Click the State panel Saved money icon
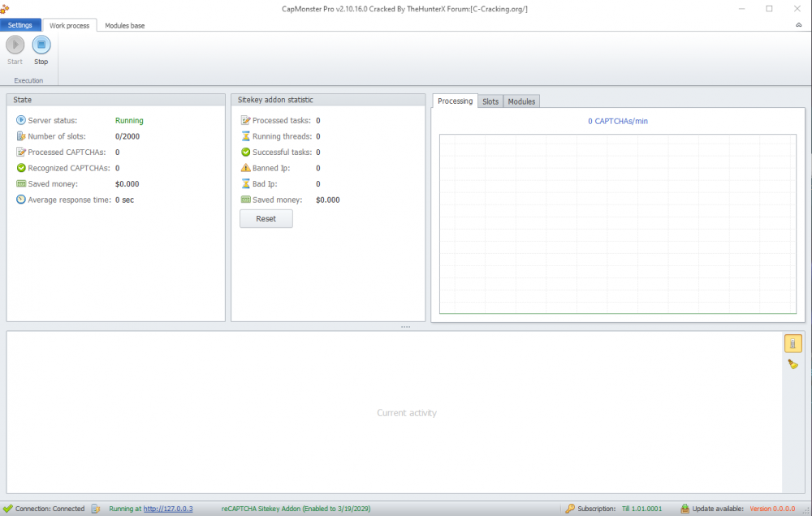This screenshot has width=812, height=516. [x=21, y=183]
